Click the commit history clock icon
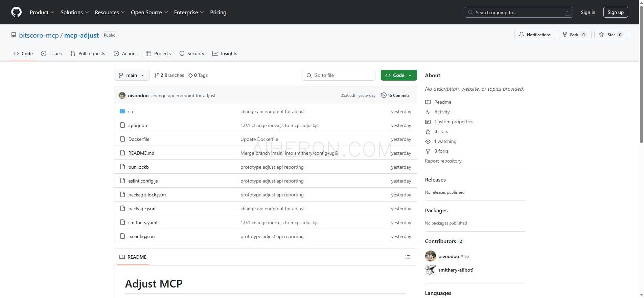This screenshot has height=298, width=644. pos(384,95)
